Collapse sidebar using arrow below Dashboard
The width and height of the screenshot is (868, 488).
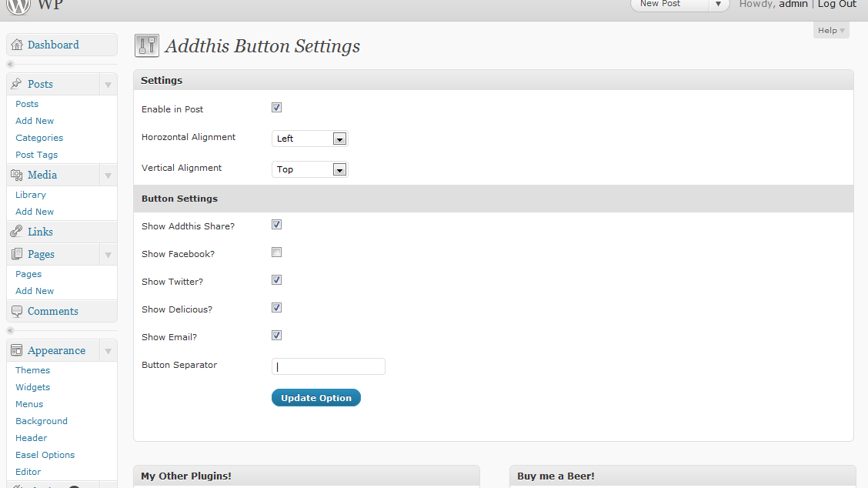pos(10,64)
